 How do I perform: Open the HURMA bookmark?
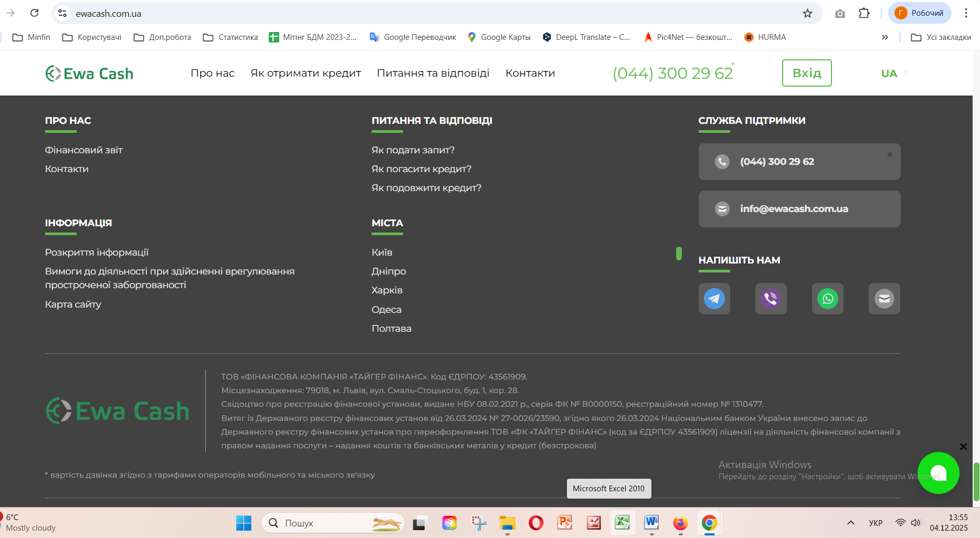coord(765,37)
